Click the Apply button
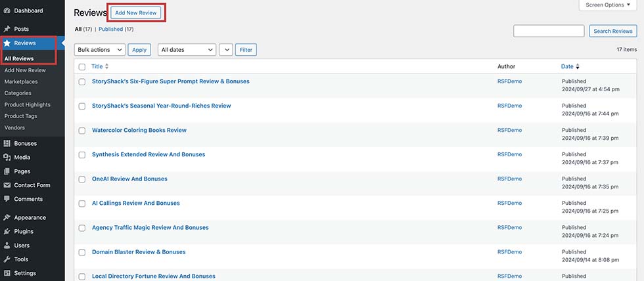Viewport: 644px width, 281px height. [139, 50]
